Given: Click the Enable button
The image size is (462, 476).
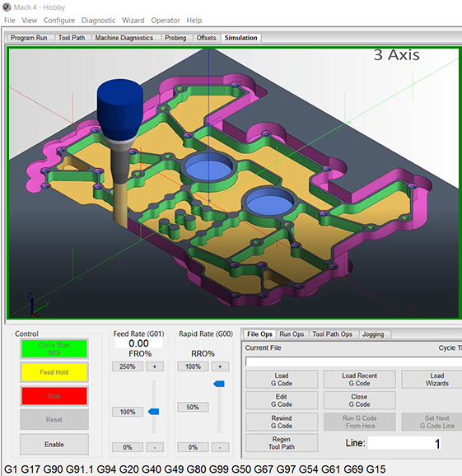Looking at the screenshot, I should [54, 445].
